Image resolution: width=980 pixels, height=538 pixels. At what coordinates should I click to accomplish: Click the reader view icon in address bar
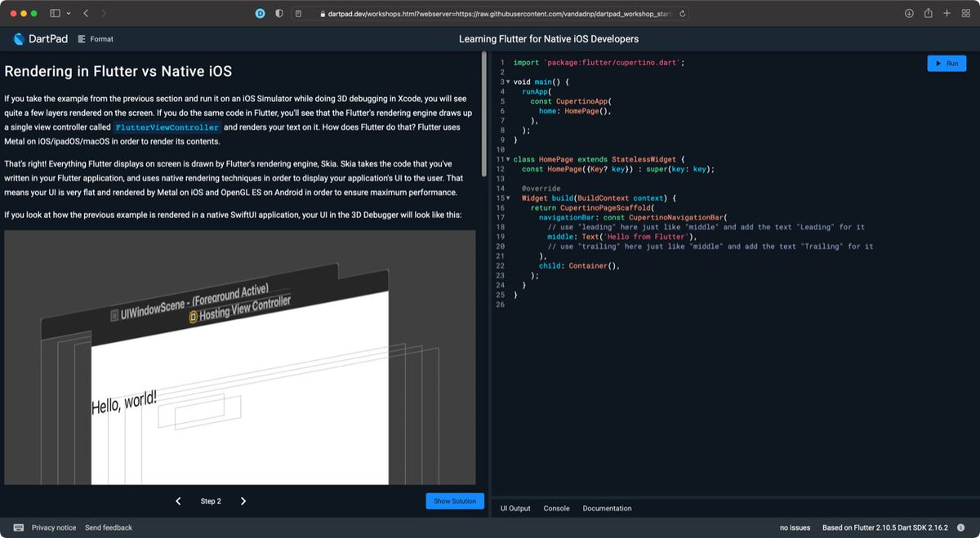coord(299,14)
